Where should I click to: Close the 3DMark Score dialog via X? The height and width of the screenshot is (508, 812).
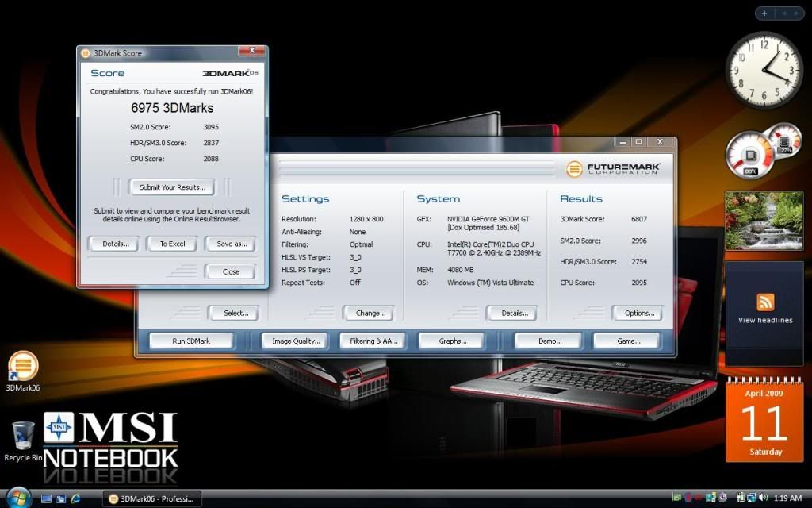(251, 50)
